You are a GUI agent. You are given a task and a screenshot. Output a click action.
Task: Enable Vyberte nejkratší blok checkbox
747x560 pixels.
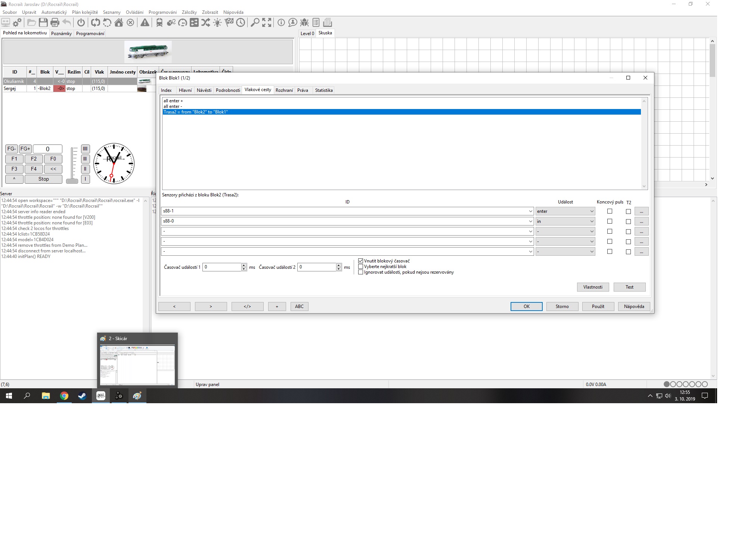pyautogui.click(x=361, y=267)
